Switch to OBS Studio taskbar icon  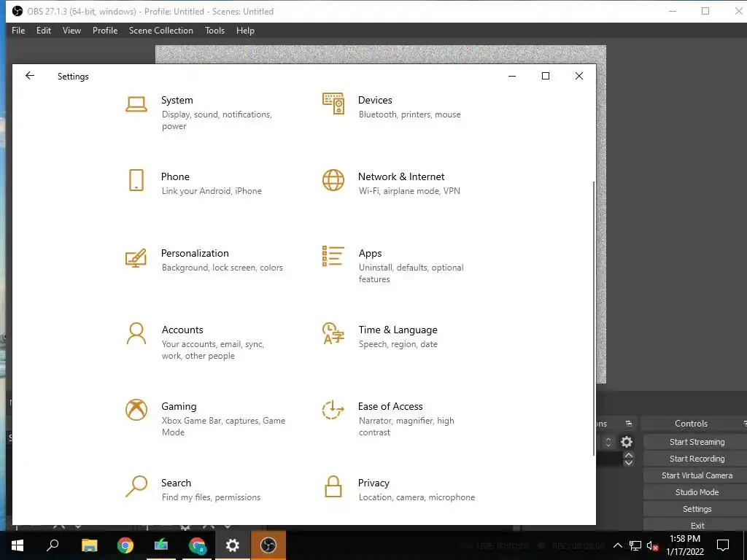268,545
